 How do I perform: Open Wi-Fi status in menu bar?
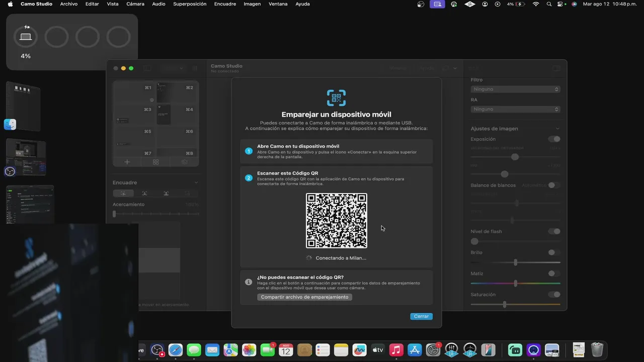pyautogui.click(x=536, y=4)
